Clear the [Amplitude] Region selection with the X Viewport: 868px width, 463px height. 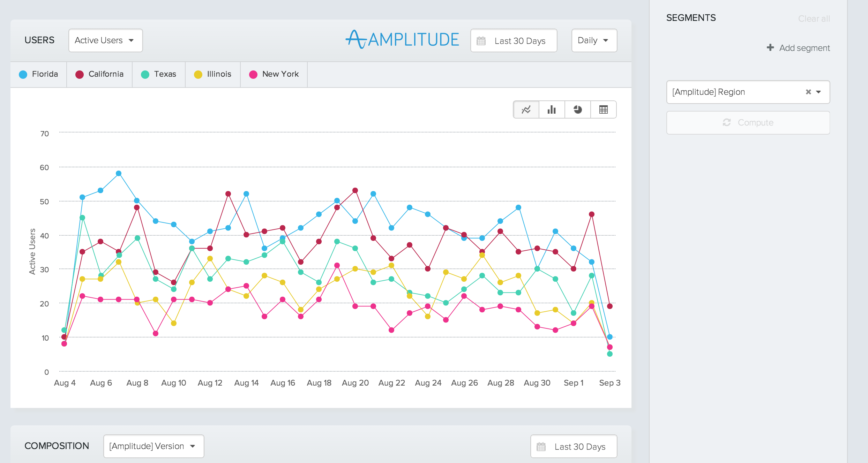808,92
